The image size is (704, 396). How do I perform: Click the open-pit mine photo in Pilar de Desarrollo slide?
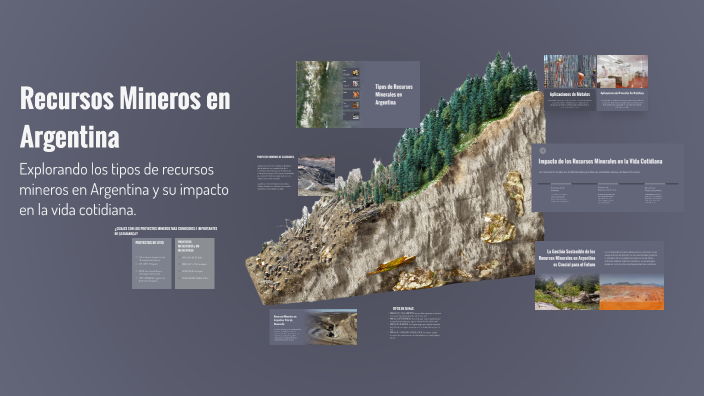[x=331, y=327]
